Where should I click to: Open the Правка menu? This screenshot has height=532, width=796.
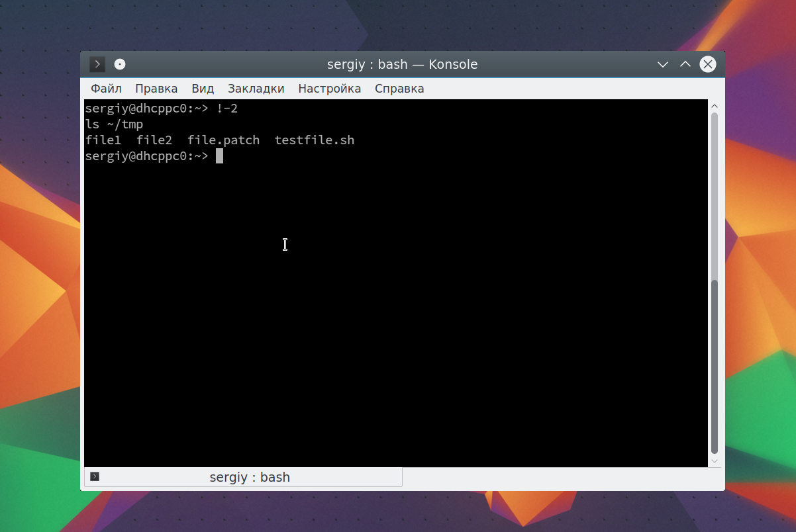click(156, 89)
